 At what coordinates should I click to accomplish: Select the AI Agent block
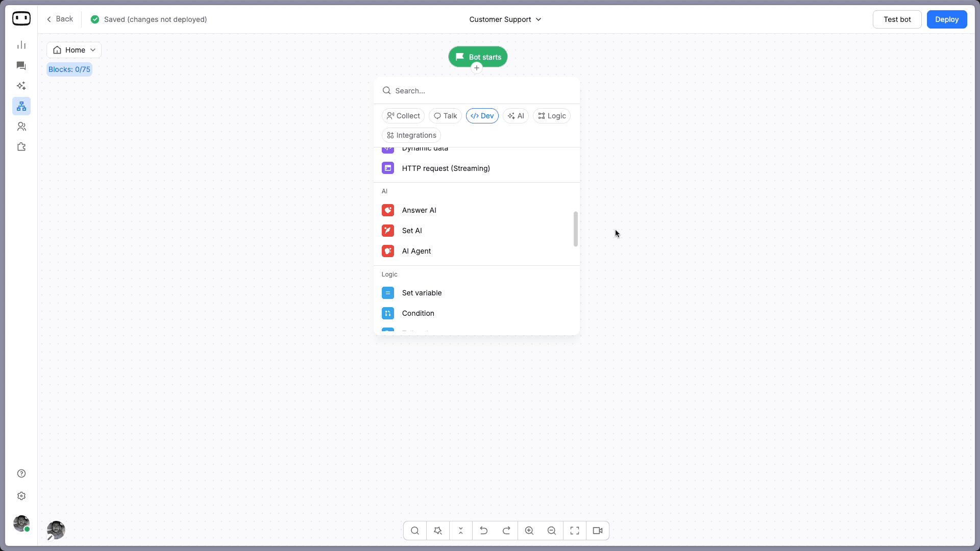pyautogui.click(x=416, y=251)
